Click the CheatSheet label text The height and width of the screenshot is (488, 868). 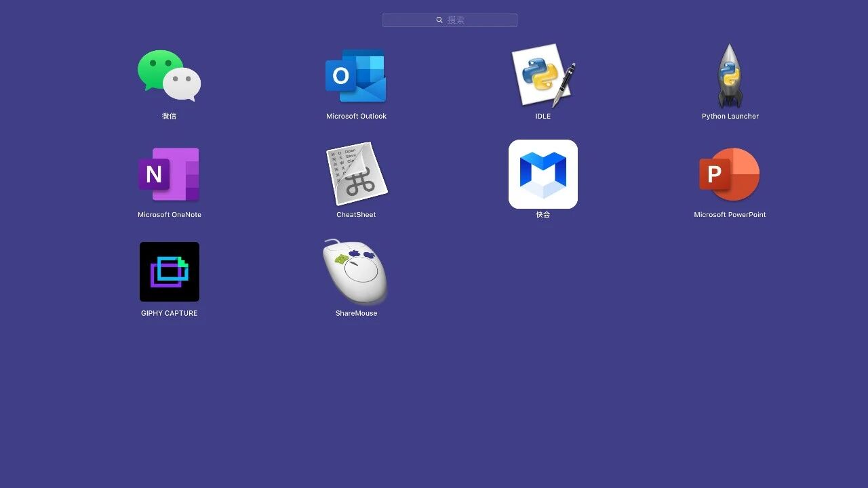[356, 215]
